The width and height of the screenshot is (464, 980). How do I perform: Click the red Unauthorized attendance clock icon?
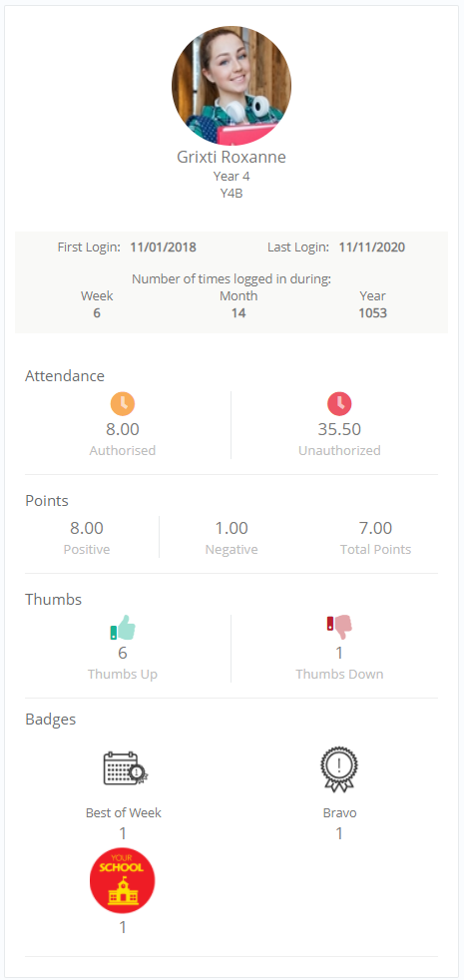339,404
